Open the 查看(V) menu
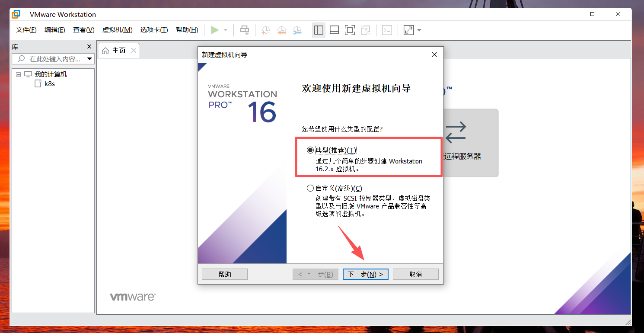 coord(84,30)
